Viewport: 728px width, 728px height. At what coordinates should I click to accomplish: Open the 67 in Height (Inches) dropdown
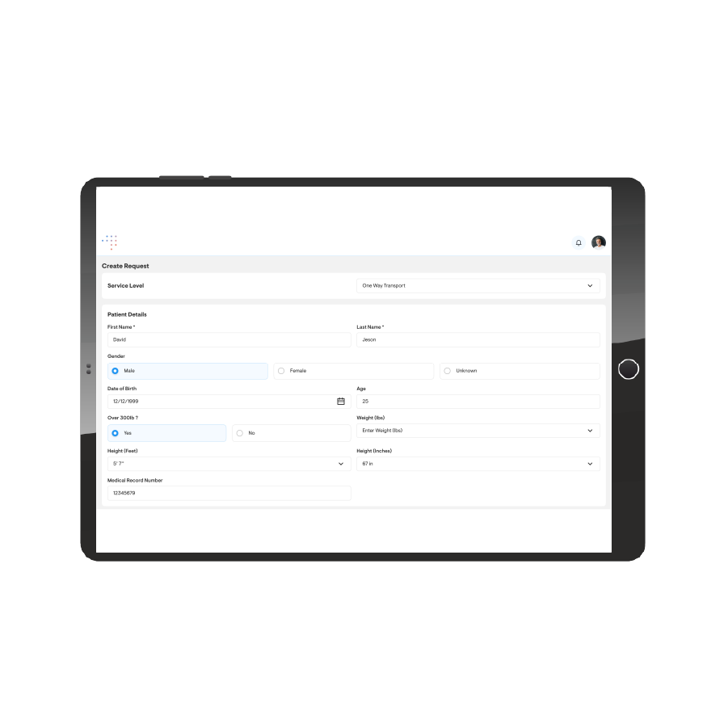[478, 463]
